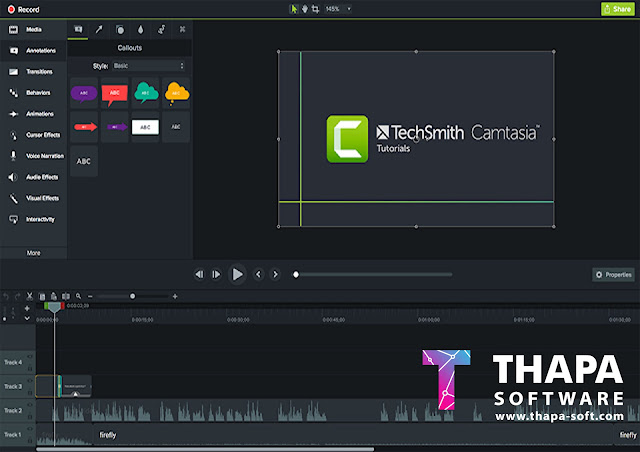Jump to the next marker arrow

point(276,274)
